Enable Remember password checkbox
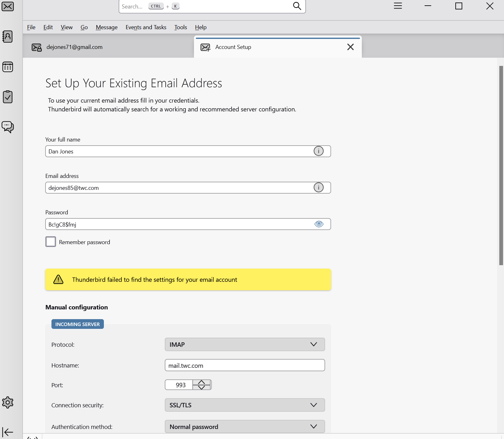Viewport: 504px width, 439px height. click(x=51, y=242)
